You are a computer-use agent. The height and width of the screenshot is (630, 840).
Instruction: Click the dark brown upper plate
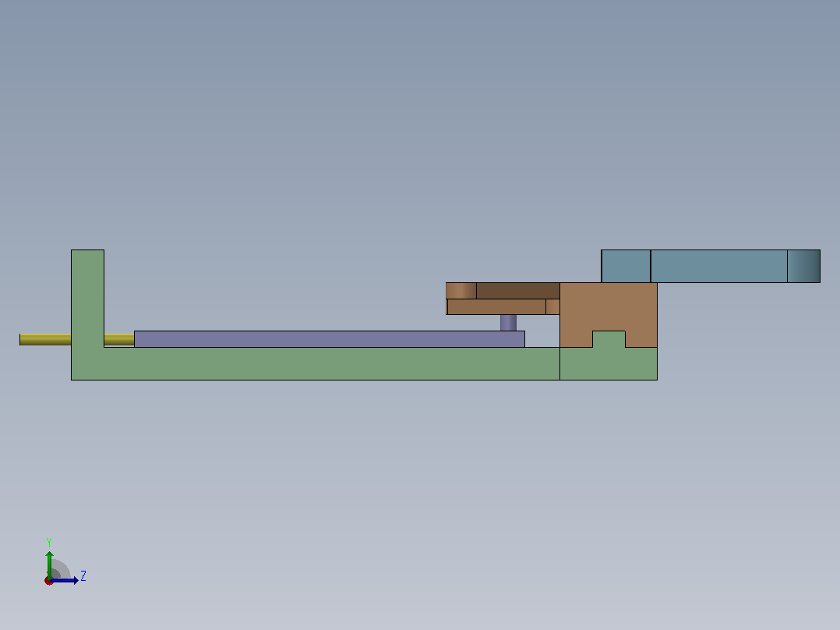pos(518,291)
